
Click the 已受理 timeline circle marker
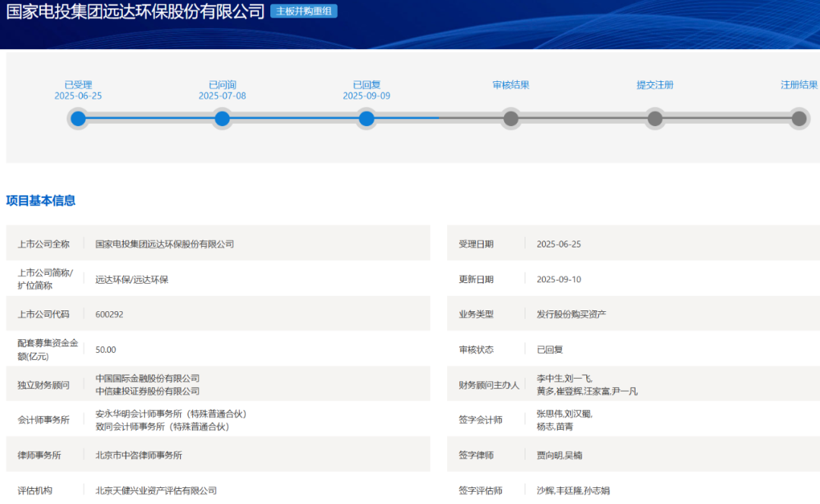(78, 118)
